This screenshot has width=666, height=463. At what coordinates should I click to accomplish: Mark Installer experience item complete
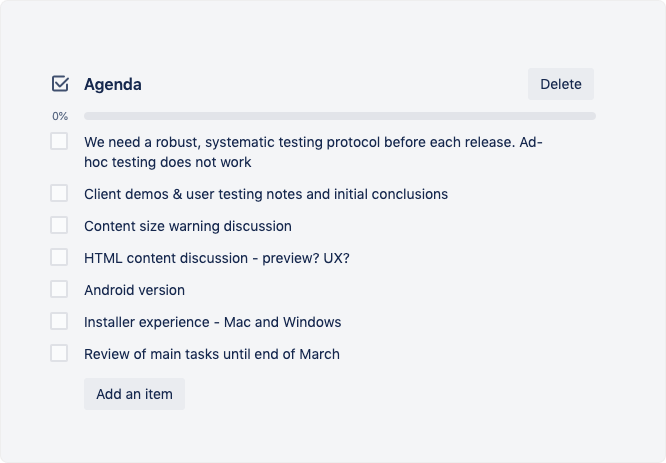tap(59, 322)
